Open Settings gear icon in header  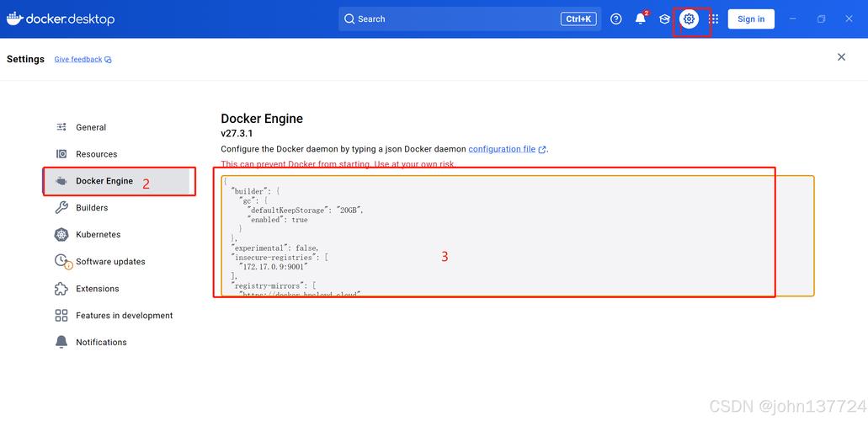click(x=689, y=19)
